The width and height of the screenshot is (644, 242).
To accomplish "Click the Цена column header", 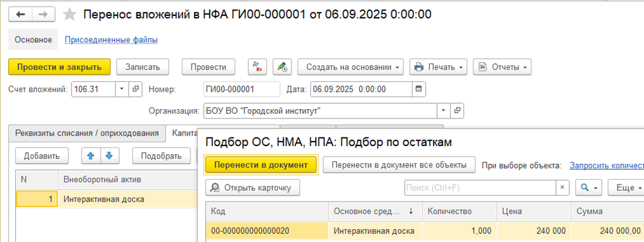I will (x=534, y=211).
